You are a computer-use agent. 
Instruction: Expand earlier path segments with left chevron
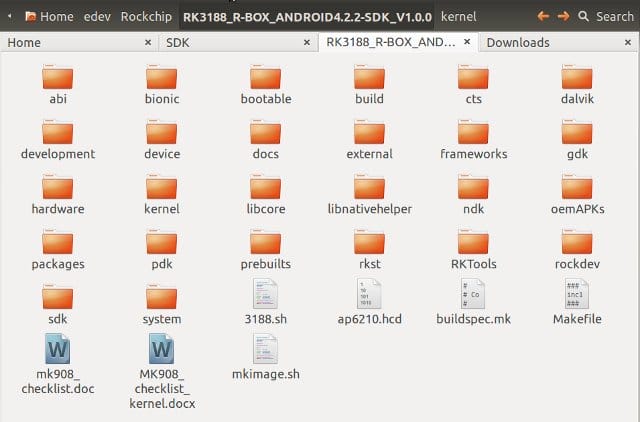(9, 17)
